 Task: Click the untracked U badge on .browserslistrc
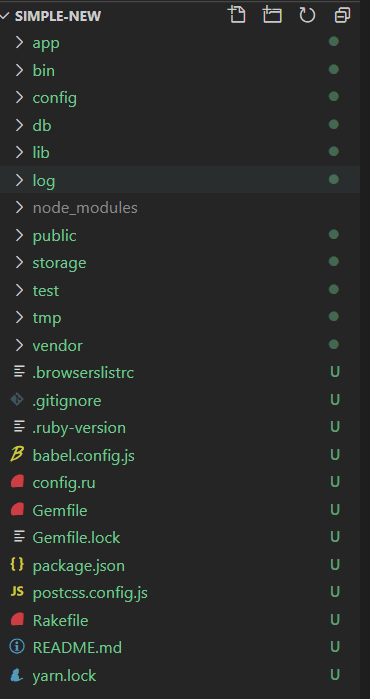pyautogui.click(x=335, y=372)
